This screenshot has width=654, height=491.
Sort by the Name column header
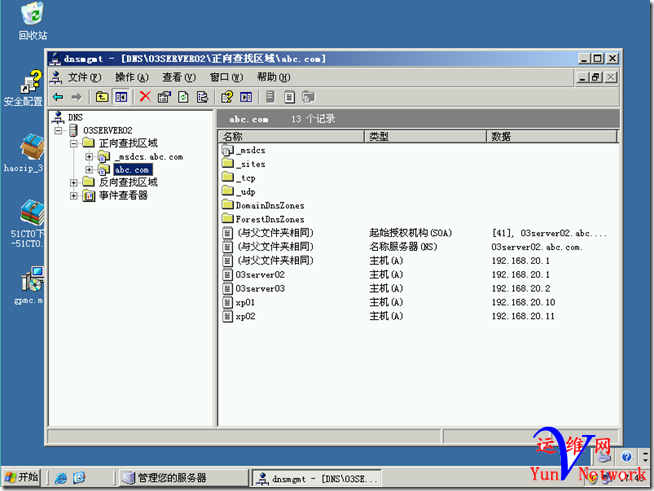tap(291, 136)
